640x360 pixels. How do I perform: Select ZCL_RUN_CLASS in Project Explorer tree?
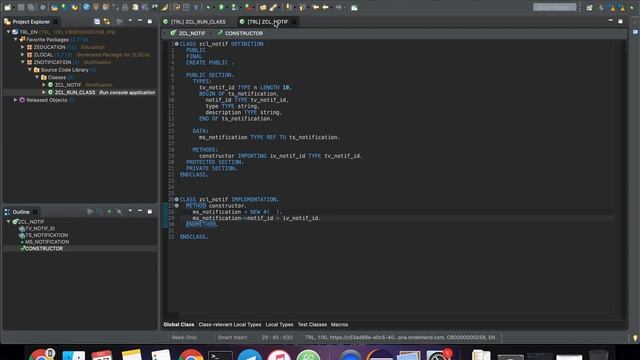[x=80, y=93]
